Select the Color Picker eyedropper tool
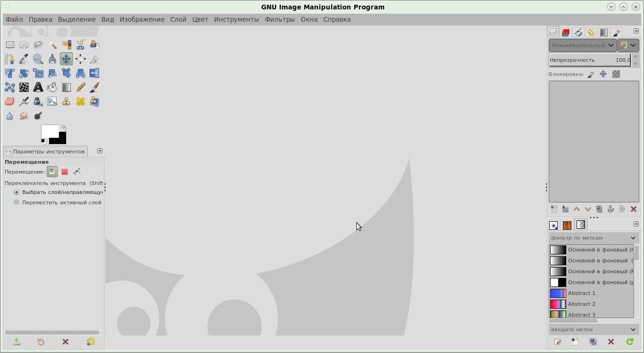Viewport: 644px width, 353px height. [24, 59]
